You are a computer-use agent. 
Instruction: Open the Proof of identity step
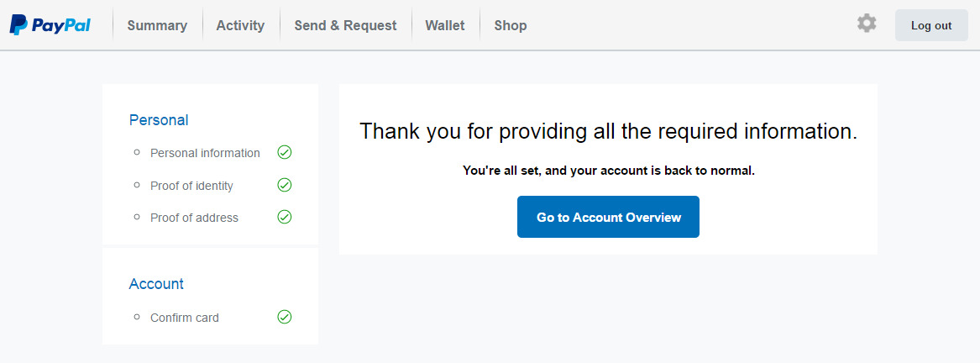pos(191,186)
